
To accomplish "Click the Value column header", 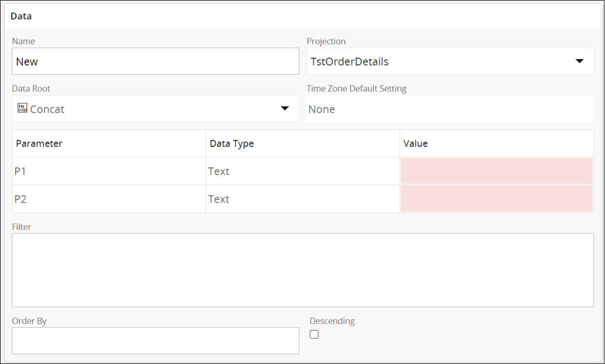I will pyautogui.click(x=416, y=144).
